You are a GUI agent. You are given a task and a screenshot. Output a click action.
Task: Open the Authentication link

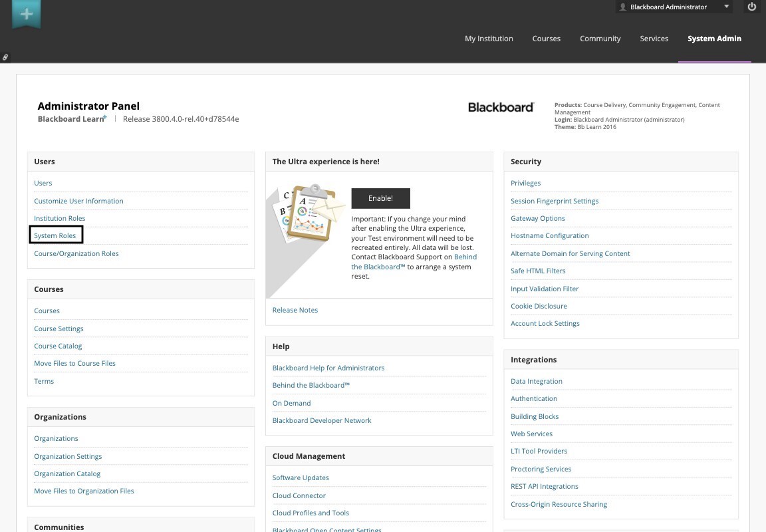click(x=534, y=398)
